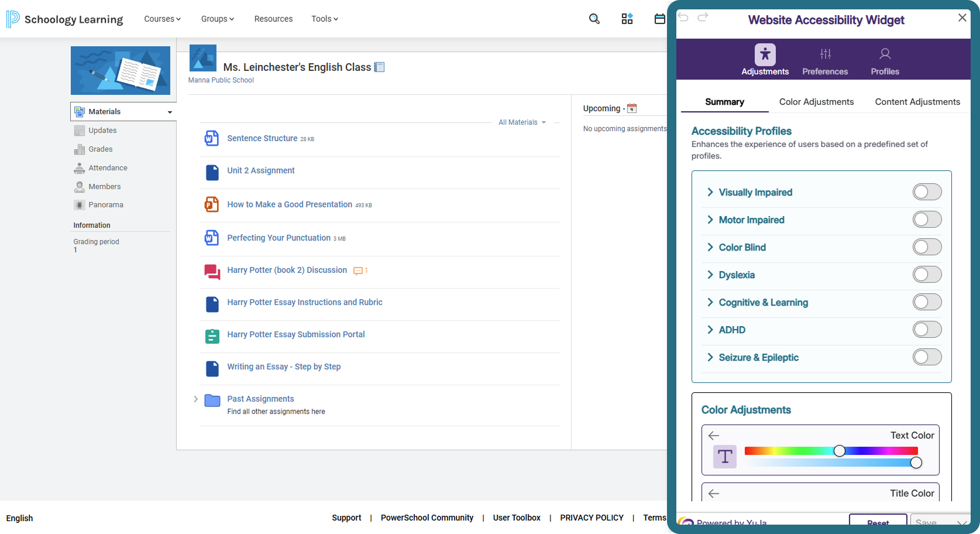Turn on the Color Blind toggle

[x=927, y=247]
